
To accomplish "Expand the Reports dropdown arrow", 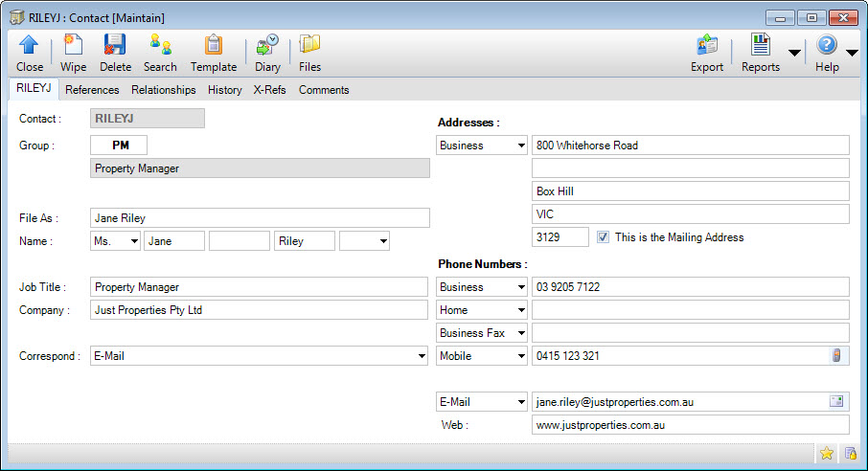I will coord(794,54).
